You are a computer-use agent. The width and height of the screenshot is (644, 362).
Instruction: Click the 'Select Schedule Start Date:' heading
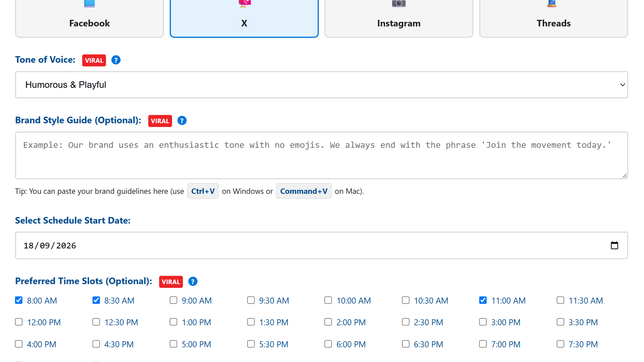73,220
